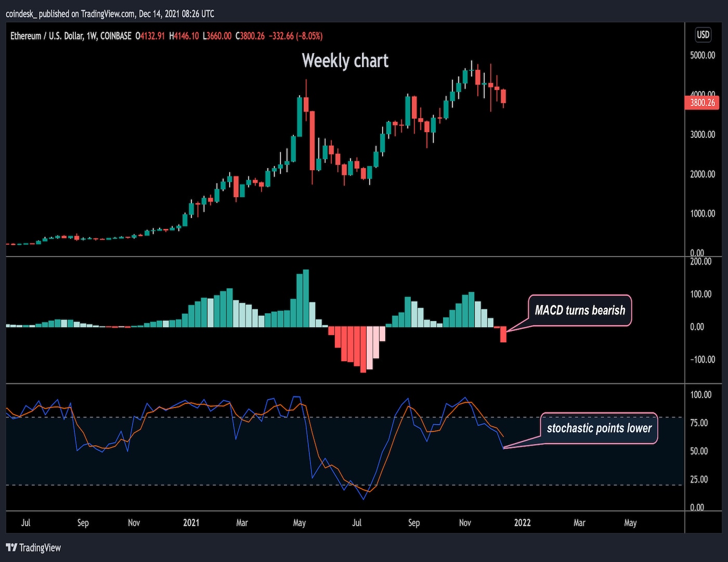Click the 5000.00 price axis label

click(702, 55)
